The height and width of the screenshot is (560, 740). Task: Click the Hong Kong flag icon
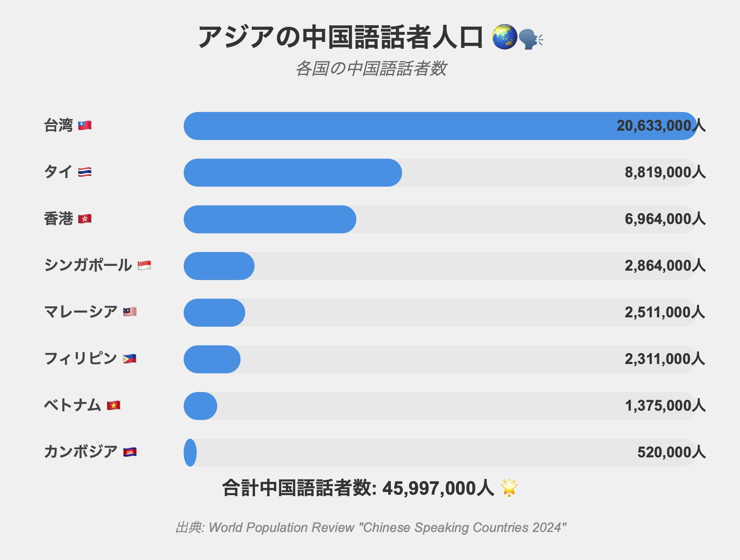85,219
